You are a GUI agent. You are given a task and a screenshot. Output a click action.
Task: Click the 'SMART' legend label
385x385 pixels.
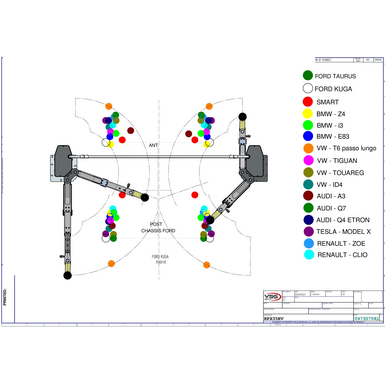click(x=328, y=102)
